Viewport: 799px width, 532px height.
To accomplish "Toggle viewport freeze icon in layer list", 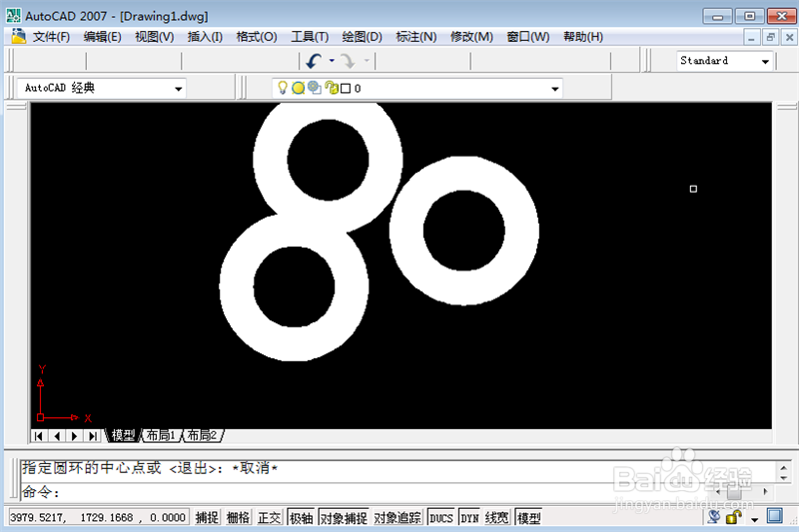I will [x=315, y=88].
